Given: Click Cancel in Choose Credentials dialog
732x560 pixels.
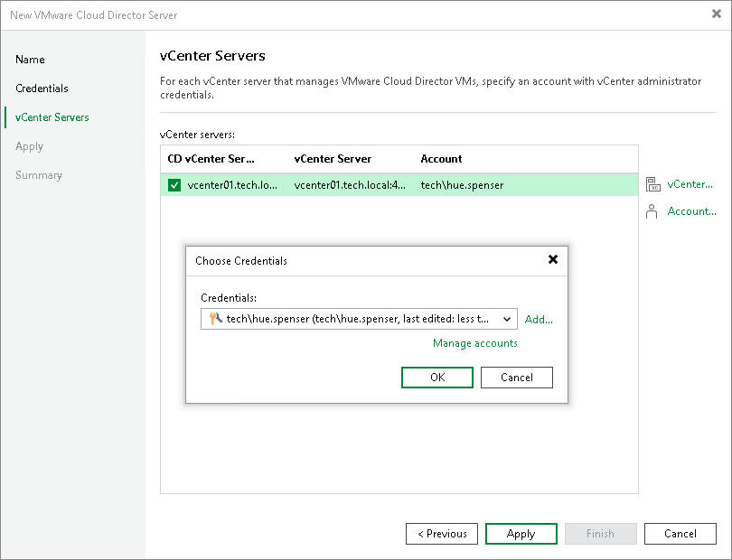Looking at the screenshot, I should [517, 377].
